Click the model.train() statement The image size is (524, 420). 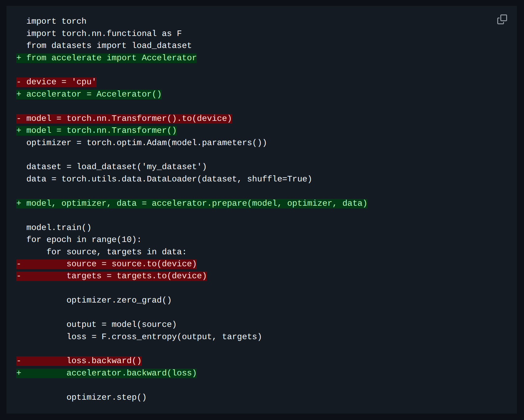point(59,227)
